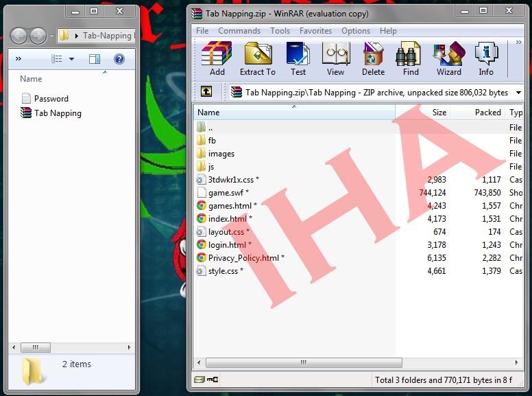
Task: Select the parent '..' folder entry
Action: click(210, 128)
